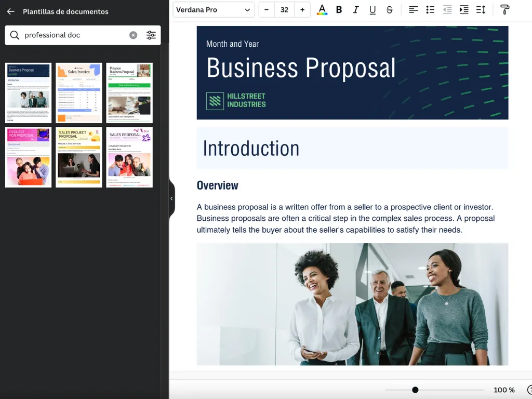This screenshot has height=399, width=532.
Task: Decrease font size with minus button
Action: pyautogui.click(x=267, y=10)
